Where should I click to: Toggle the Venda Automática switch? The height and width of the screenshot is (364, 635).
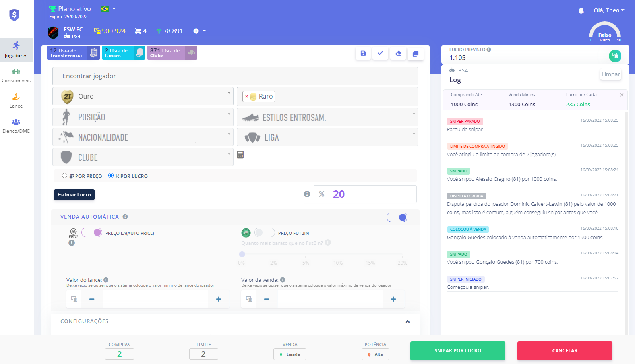pyautogui.click(x=397, y=217)
